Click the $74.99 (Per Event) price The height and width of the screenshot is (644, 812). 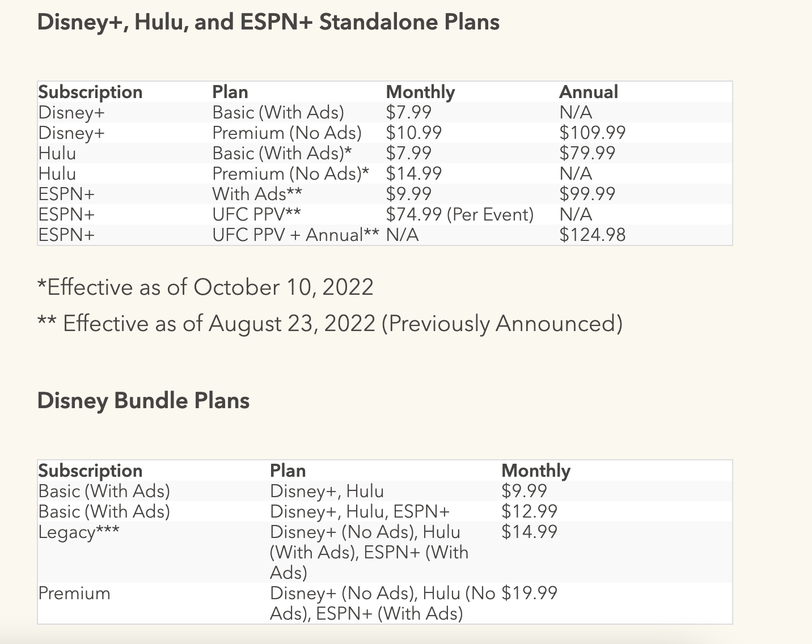tap(459, 214)
